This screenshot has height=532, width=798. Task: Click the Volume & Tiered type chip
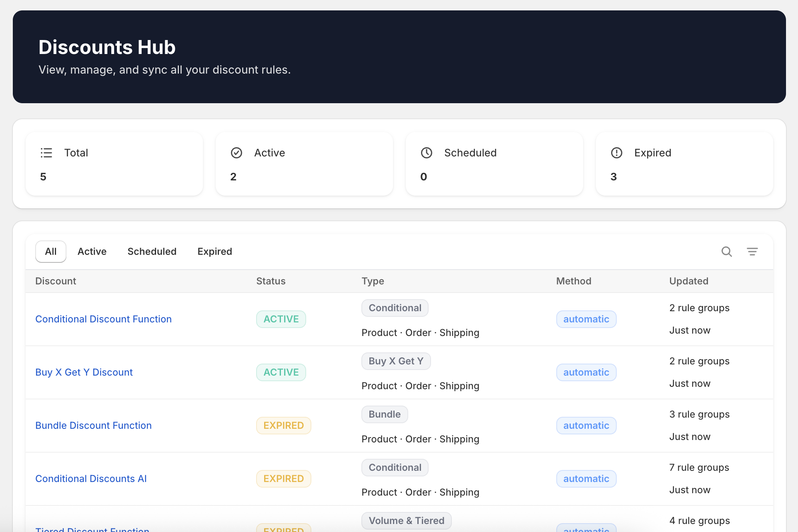pos(406,520)
